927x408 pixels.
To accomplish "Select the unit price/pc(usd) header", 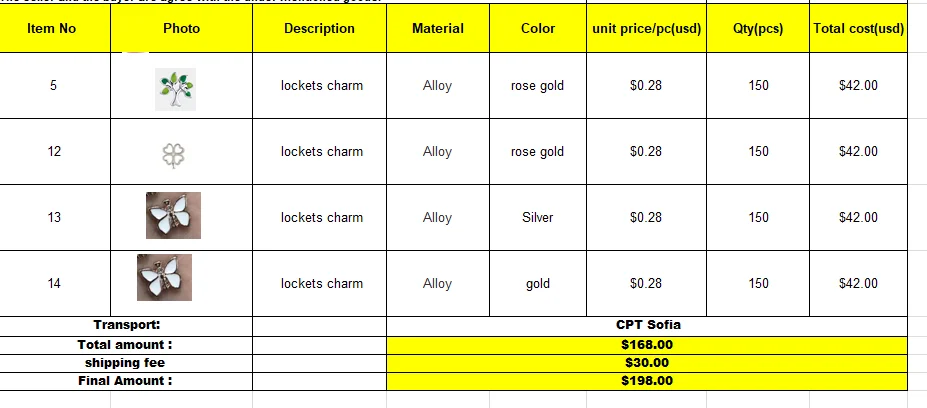I will tap(646, 28).
